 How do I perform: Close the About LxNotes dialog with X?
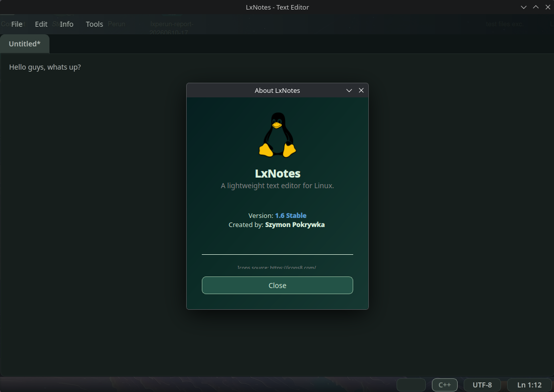pyautogui.click(x=361, y=90)
